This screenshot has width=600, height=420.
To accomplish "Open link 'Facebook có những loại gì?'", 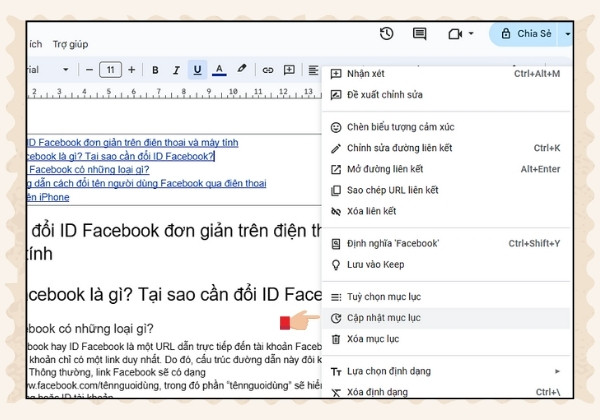I will 89,169.
